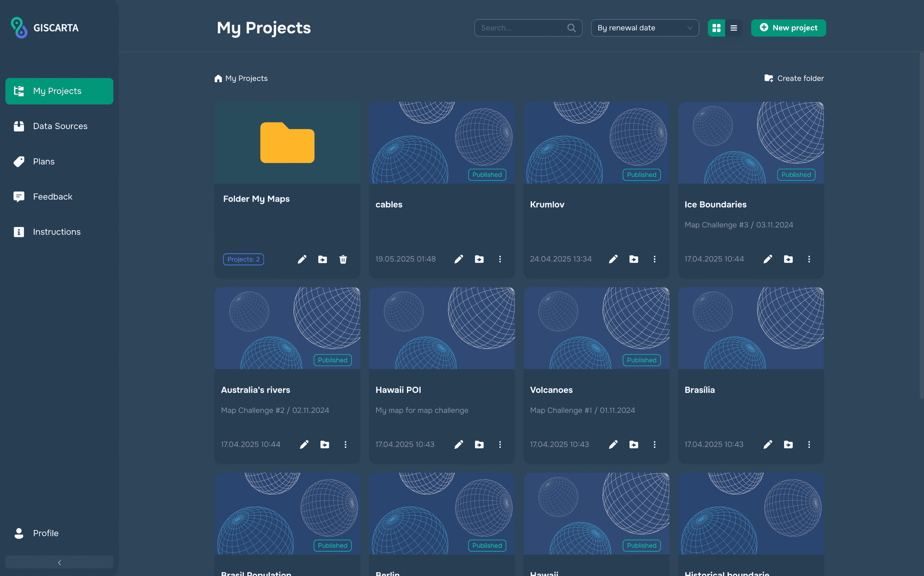Edit the Folder My Maps name

click(302, 259)
